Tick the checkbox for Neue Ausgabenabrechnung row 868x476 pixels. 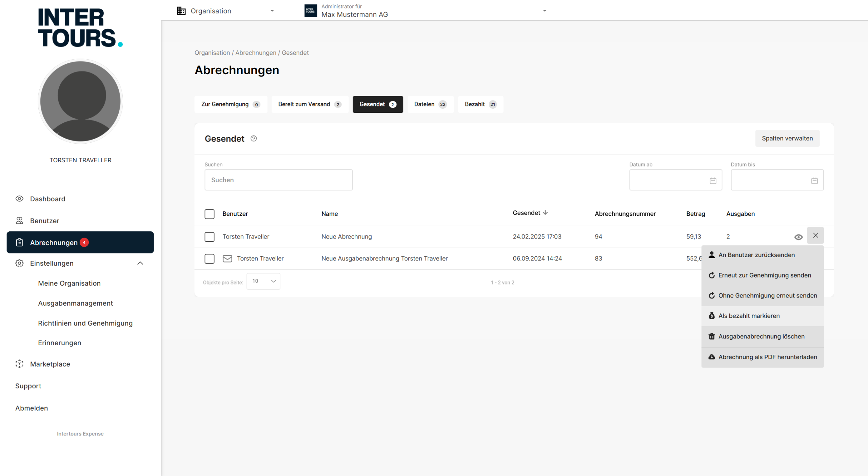click(210, 259)
